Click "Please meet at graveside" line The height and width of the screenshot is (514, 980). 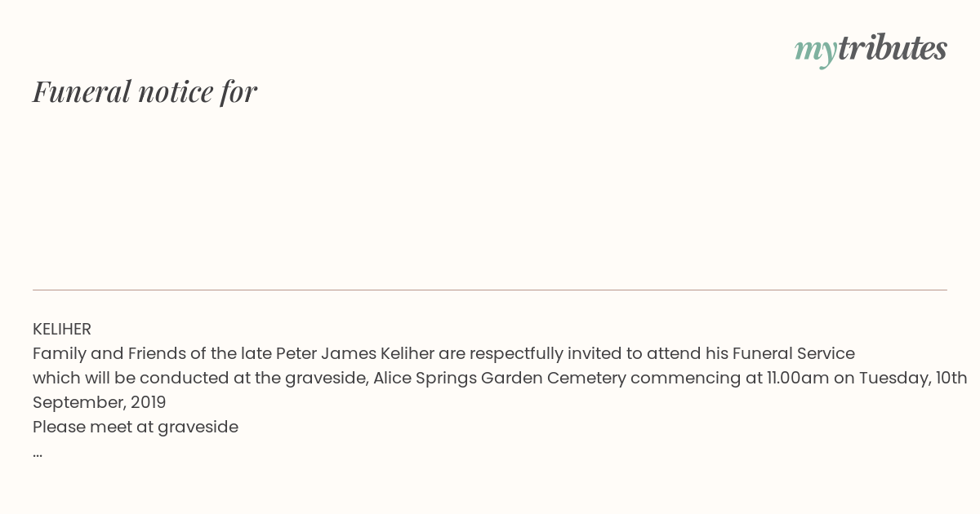tap(136, 427)
